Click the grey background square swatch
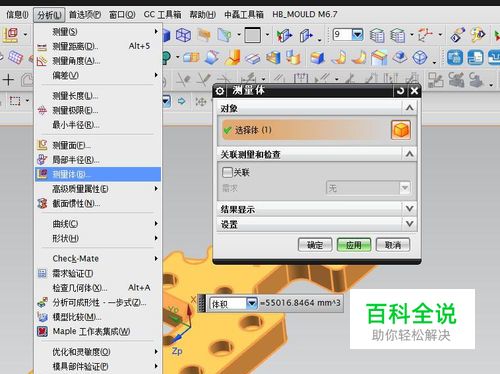This screenshot has height=374, width=500. pos(252,35)
